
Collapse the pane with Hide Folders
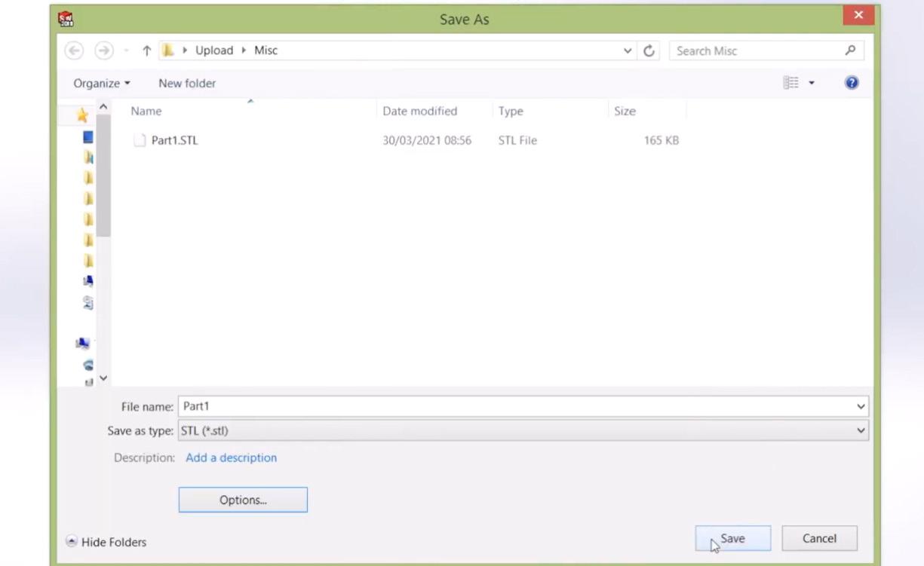[106, 542]
